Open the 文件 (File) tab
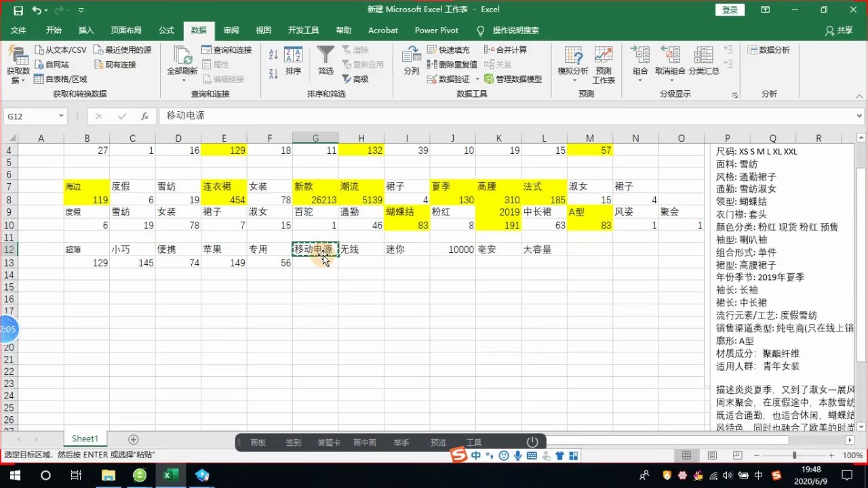868x488 pixels. tap(18, 30)
